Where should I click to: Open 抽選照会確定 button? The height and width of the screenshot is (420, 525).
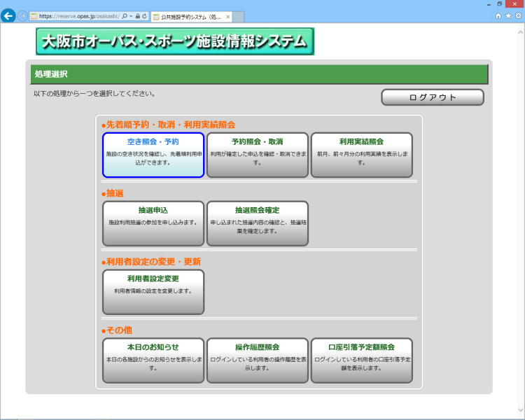click(257, 223)
